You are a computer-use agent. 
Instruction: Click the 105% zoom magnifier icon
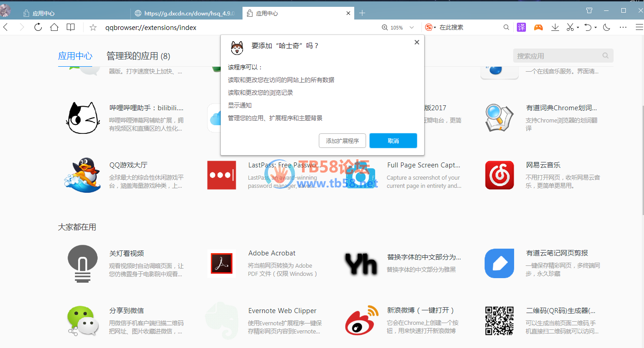(x=385, y=28)
